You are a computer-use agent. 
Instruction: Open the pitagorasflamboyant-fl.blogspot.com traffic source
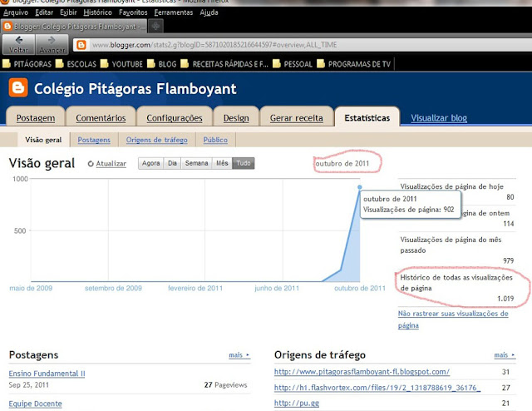click(x=362, y=372)
